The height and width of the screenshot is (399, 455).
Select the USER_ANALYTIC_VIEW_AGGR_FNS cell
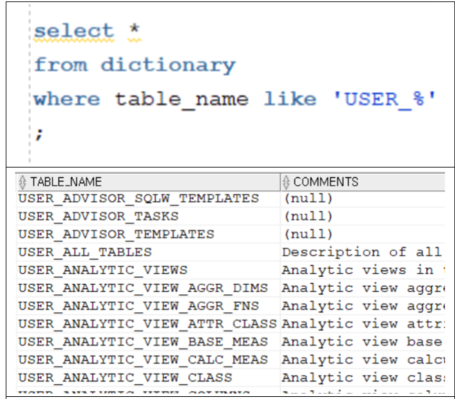click(148, 306)
